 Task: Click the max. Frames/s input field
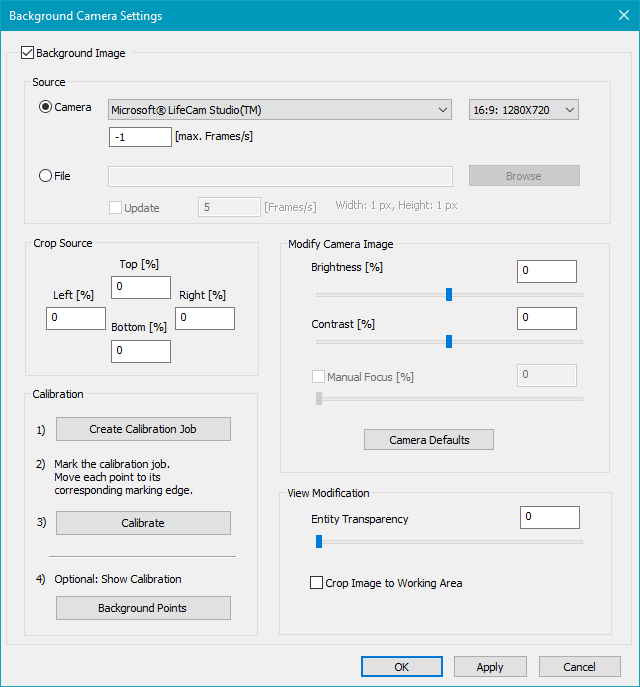pyautogui.click(x=140, y=136)
